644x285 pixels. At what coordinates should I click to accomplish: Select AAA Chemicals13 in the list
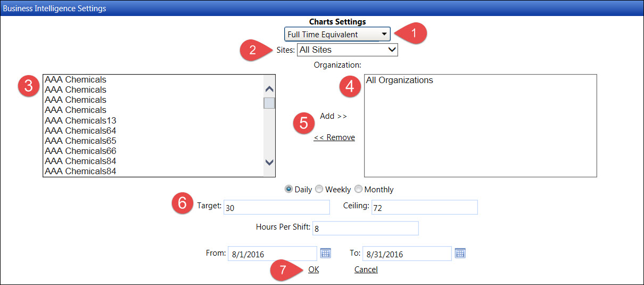click(x=80, y=120)
